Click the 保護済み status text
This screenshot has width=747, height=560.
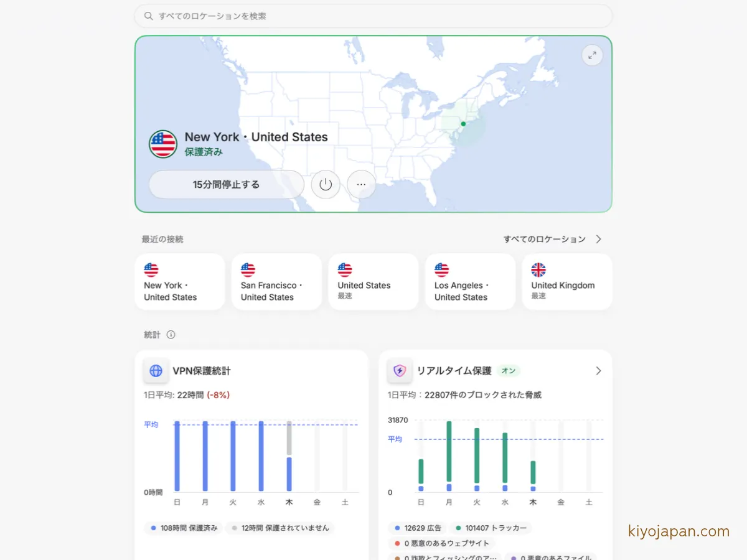pos(204,152)
